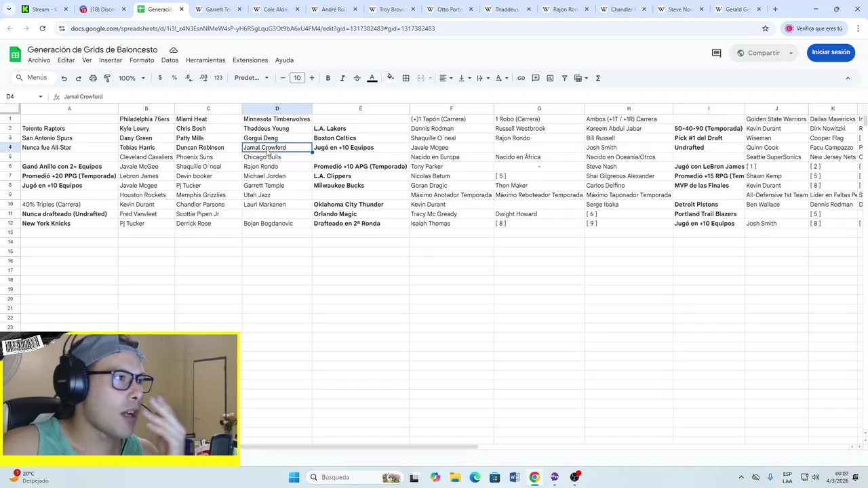The height and width of the screenshot is (488, 868).
Task: Open horizontal align dropdown
Action: tap(446, 78)
